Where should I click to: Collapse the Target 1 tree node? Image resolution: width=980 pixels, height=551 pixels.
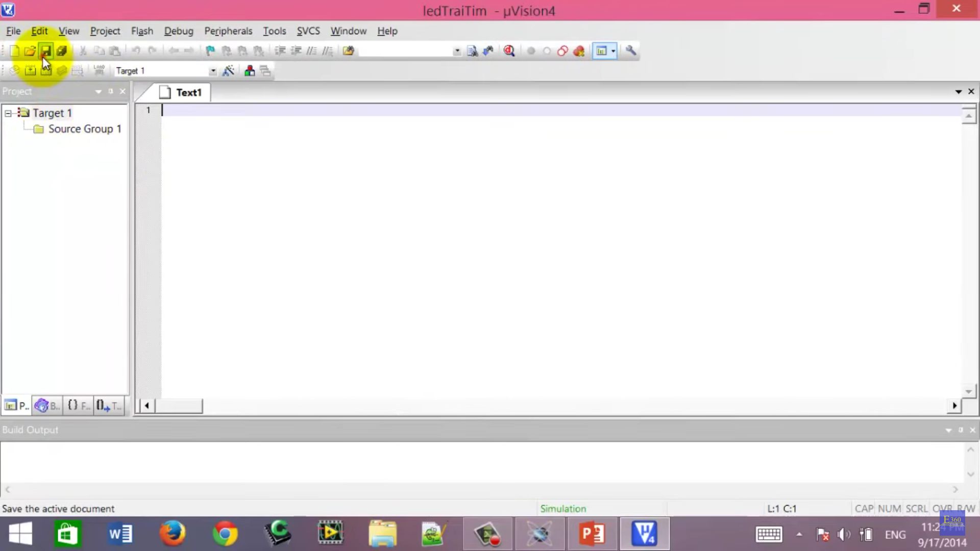[x=8, y=113]
